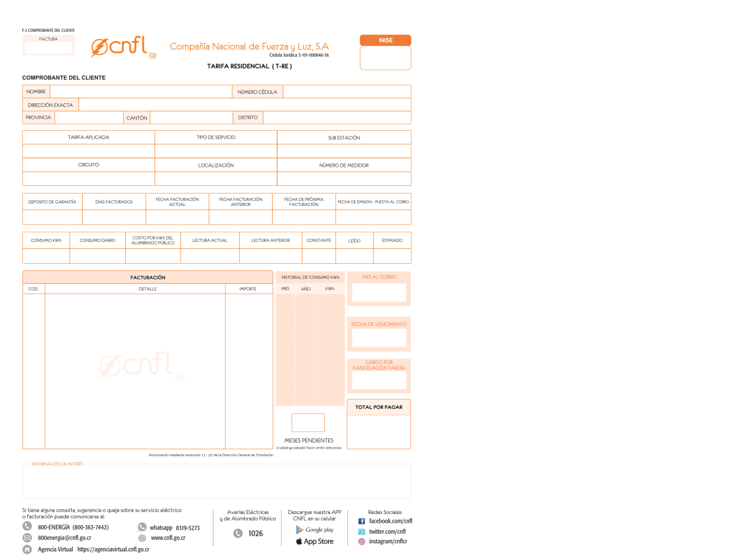Click the empty FACTURA box
747x560 pixels.
click(49, 49)
